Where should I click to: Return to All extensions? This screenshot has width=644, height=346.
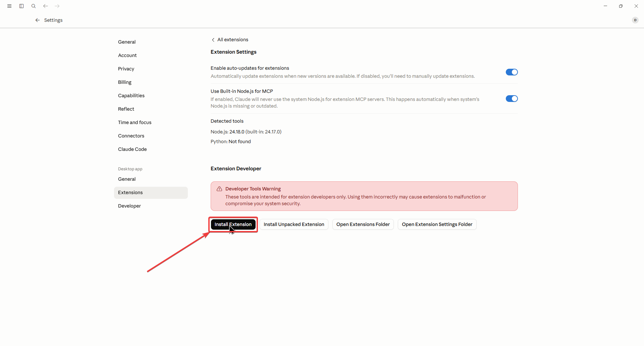tap(230, 40)
